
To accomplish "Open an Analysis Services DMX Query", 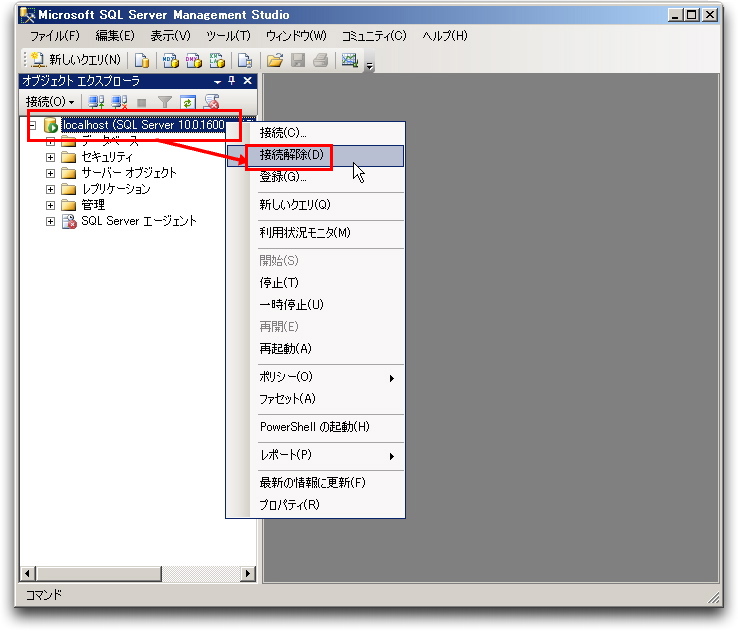I will (193, 60).
